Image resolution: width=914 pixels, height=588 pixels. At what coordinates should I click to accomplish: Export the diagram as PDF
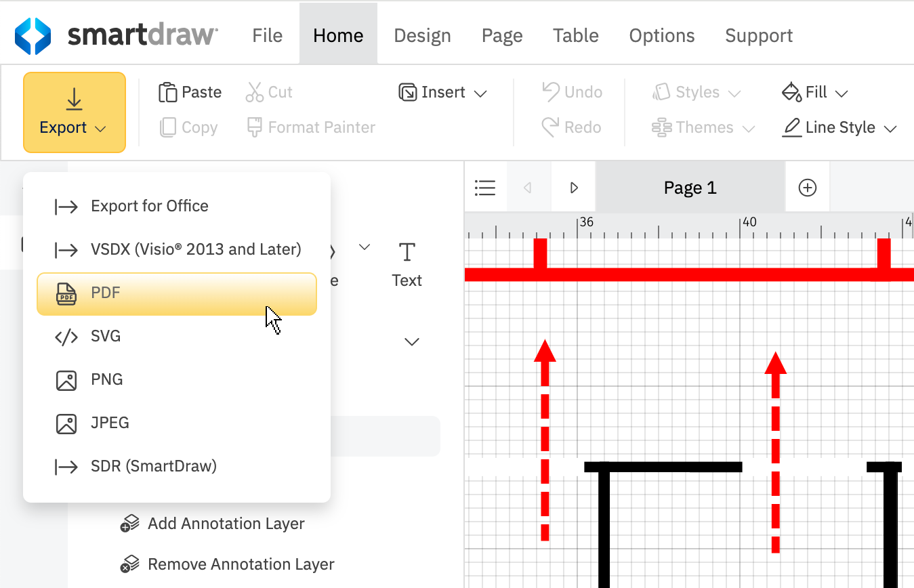(x=176, y=293)
